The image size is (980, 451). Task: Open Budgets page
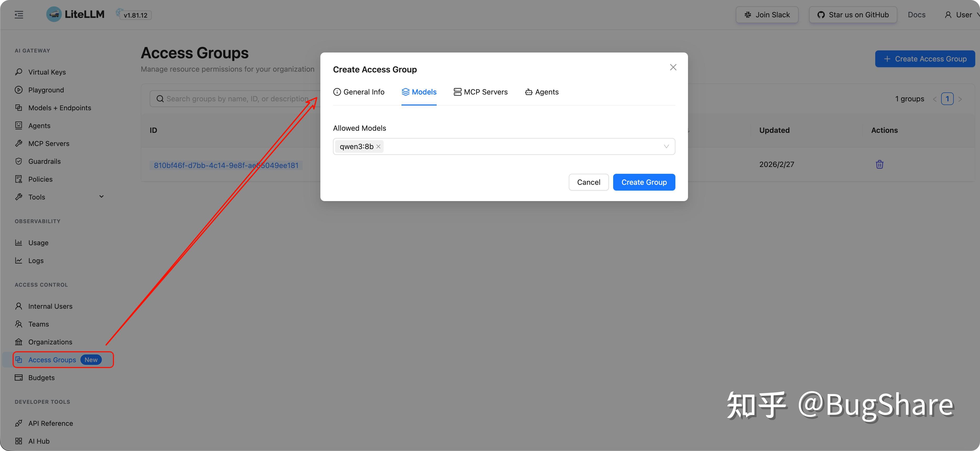(41, 377)
